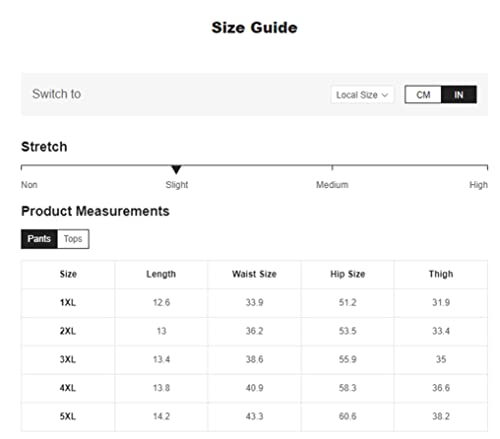Screen dimensions: 500x439
Task: Click the Waist Size column header
Action: 254,274
